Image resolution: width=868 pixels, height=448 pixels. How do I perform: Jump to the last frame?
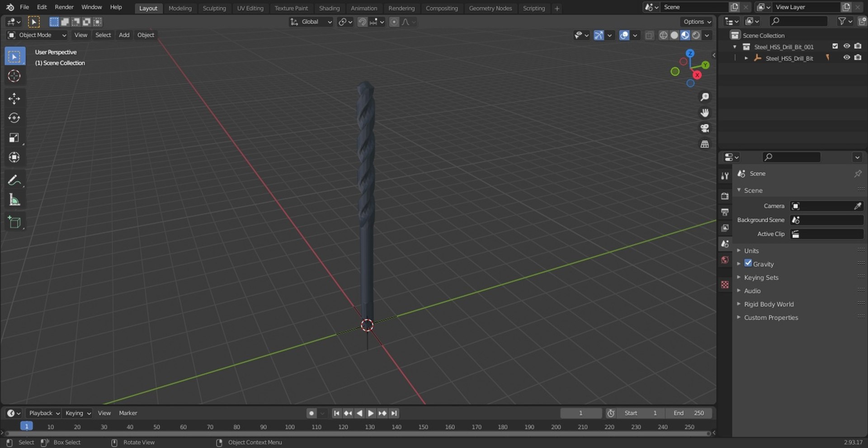click(394, 413)
